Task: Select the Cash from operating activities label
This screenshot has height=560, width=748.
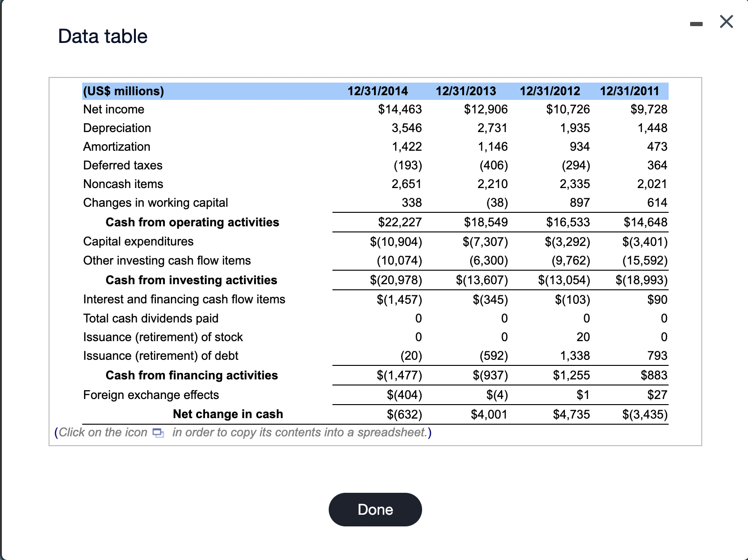Action: 192,222
